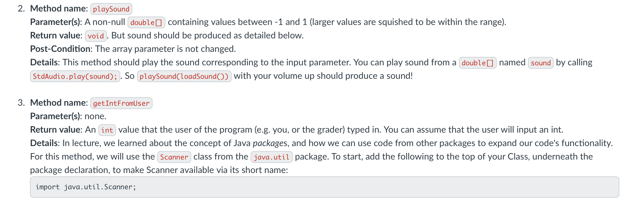644x203 pixels.
Task: Select the void return value code tag
Action: coord(96,36)
